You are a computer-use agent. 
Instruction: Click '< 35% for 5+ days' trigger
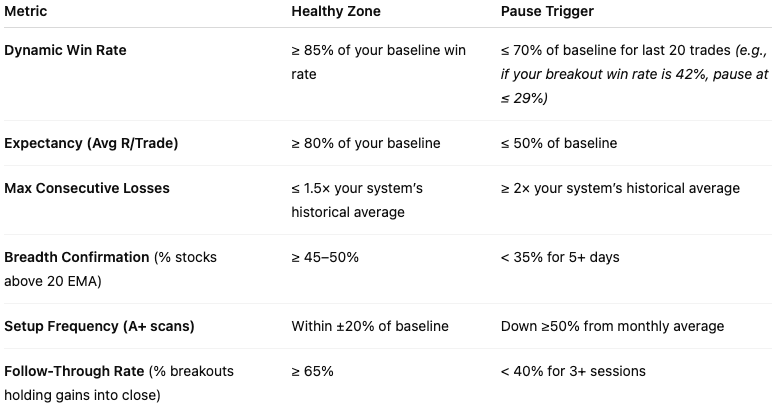pos(560,257)
